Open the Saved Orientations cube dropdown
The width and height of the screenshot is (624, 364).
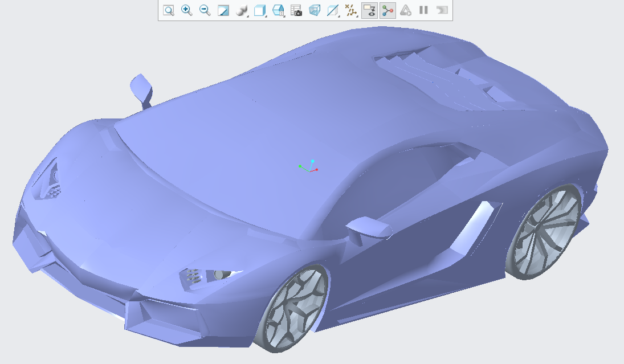click(x=260, y=10)
